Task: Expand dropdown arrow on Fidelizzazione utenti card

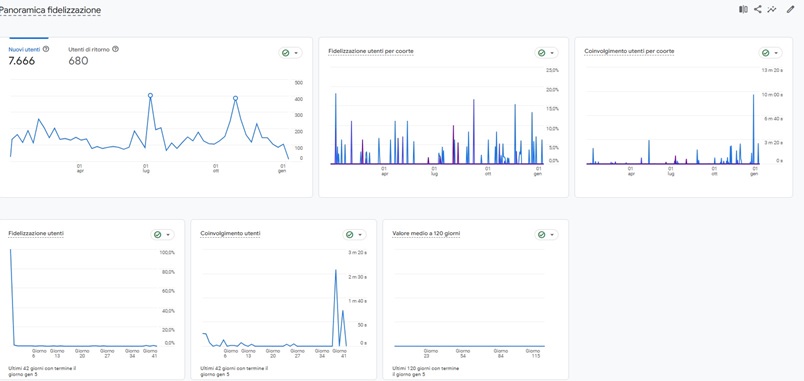Action: 168,235
